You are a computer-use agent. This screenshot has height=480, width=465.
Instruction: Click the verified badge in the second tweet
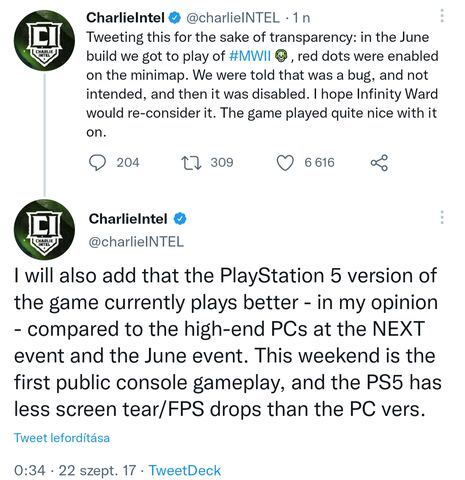click(180, 219)
